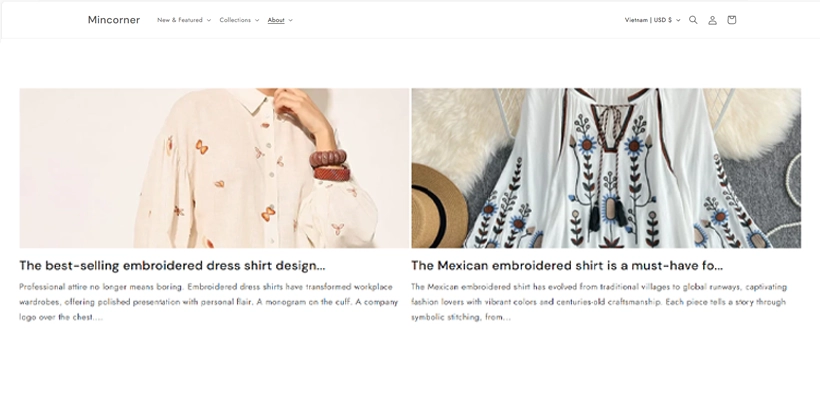
Task: Click the arrow beside USD $ selector
Action: click(x=679, y=20)
